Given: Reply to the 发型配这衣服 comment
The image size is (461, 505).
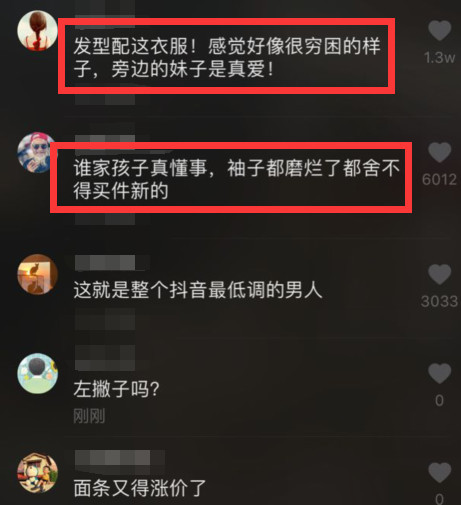Looking at the screenshot, I should (227, 57).
